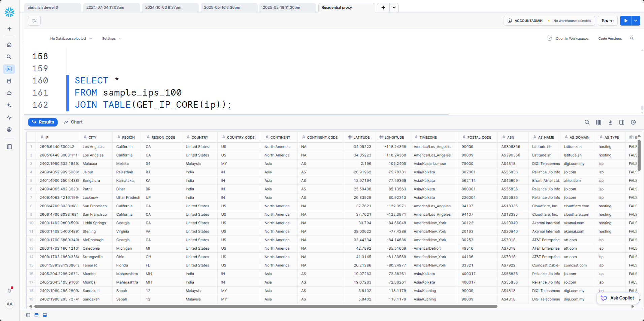Open run options dropdown arrow
Viewport: 644px width, 321px height.
tap(636, 21)
